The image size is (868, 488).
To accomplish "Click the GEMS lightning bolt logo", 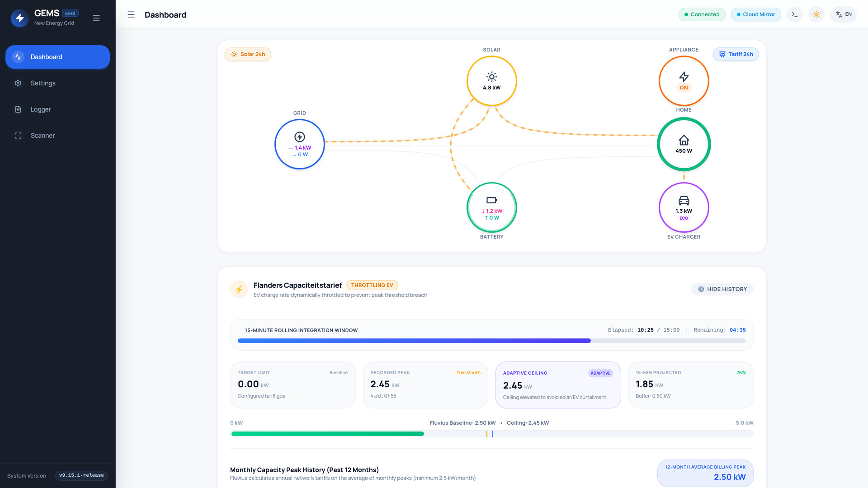I will click(x=20, y=18).
